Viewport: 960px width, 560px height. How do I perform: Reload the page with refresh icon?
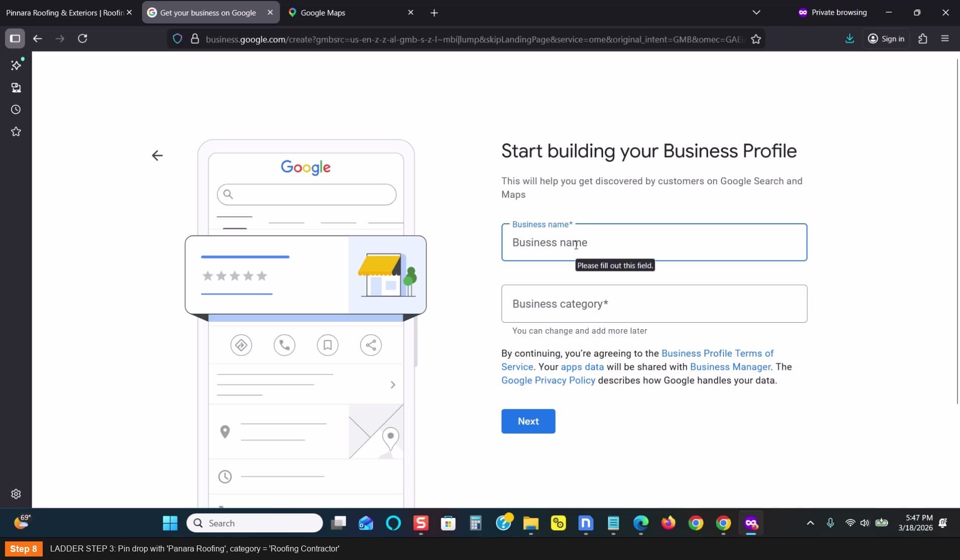pos(83,39)
